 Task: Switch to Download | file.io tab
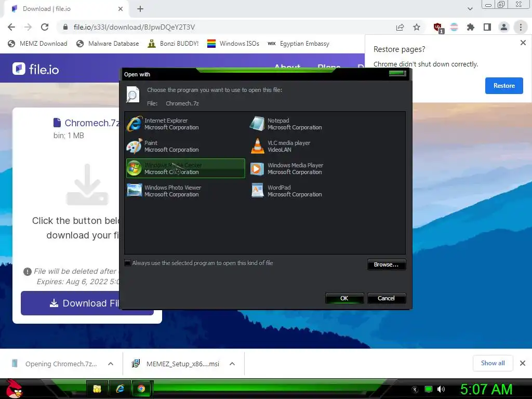pyautogui.click(x=66, y=9)
